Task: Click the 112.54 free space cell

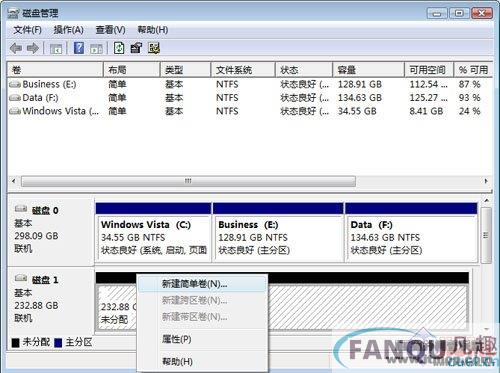Action: [428, 84]
